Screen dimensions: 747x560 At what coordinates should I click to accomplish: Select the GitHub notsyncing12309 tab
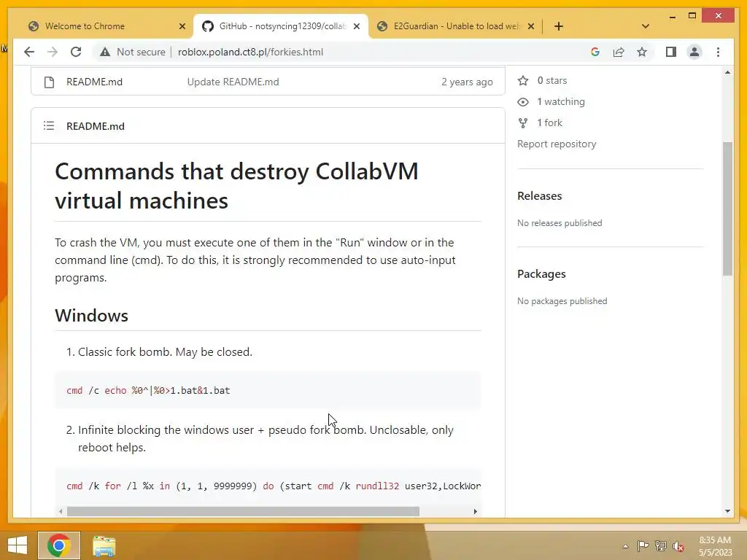281,26
